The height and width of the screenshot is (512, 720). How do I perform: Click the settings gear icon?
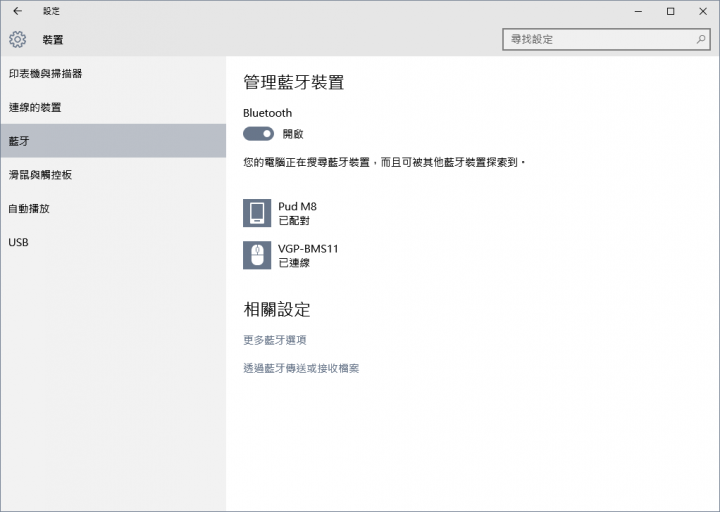[x=17, y=39]
